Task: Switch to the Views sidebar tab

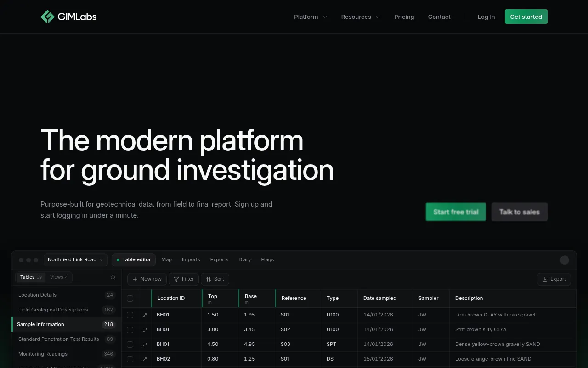Action: 59,277
